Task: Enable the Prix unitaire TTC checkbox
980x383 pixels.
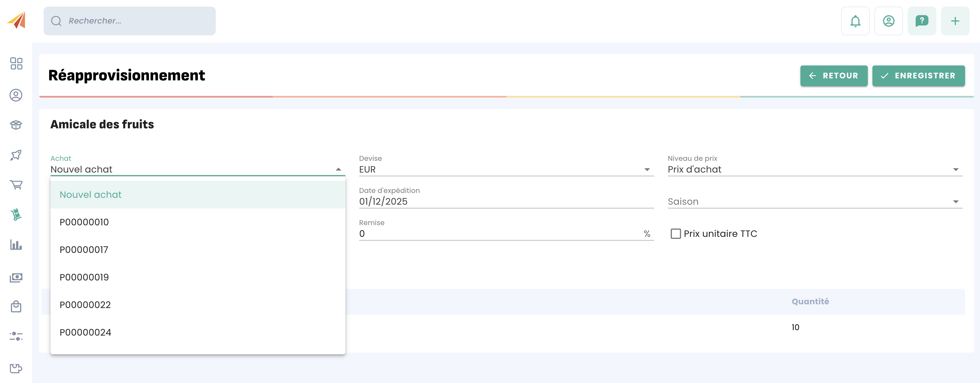Action: click(x=675, y=234)
